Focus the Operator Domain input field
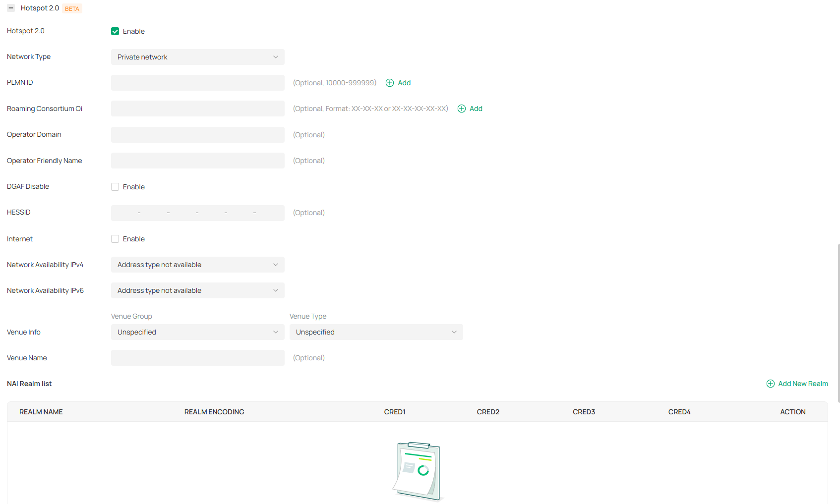Viewport: 840px width, 504px height. point(197,135)
